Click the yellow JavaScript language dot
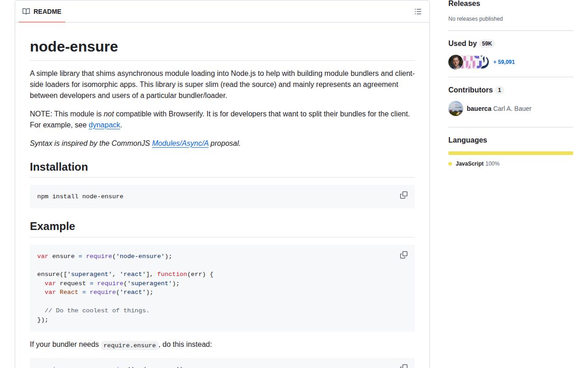The image size is (588, 368). 450,164
